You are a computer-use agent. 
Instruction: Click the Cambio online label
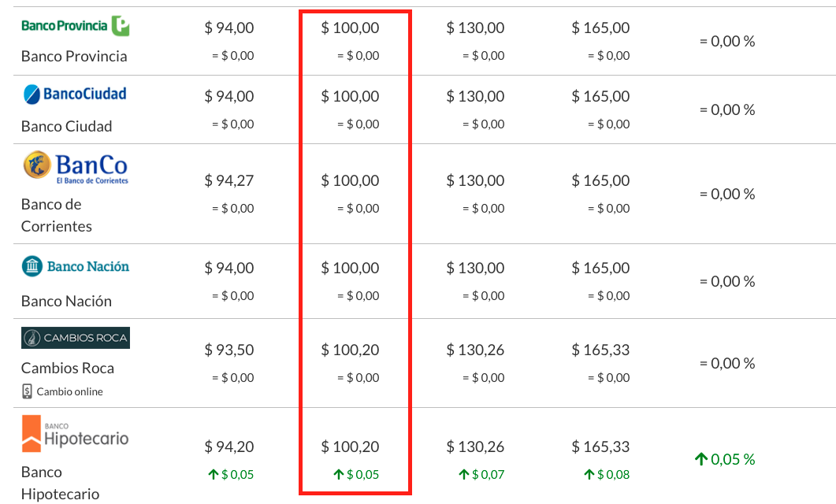[70, 391]
